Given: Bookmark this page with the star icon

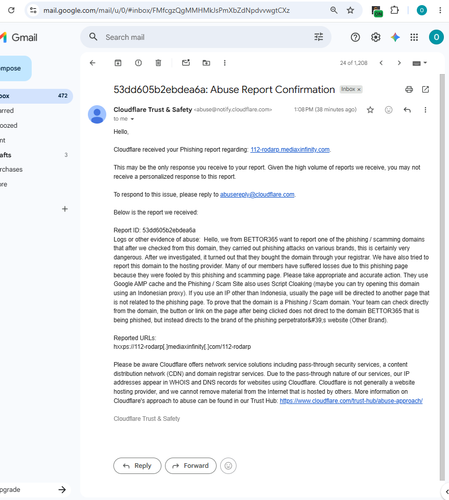Looking at the screenshot, I should tap(350, 10).
